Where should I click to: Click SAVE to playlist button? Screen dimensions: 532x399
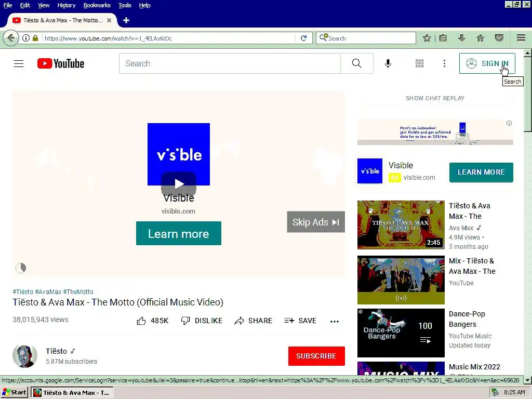[x=300, y=321]
